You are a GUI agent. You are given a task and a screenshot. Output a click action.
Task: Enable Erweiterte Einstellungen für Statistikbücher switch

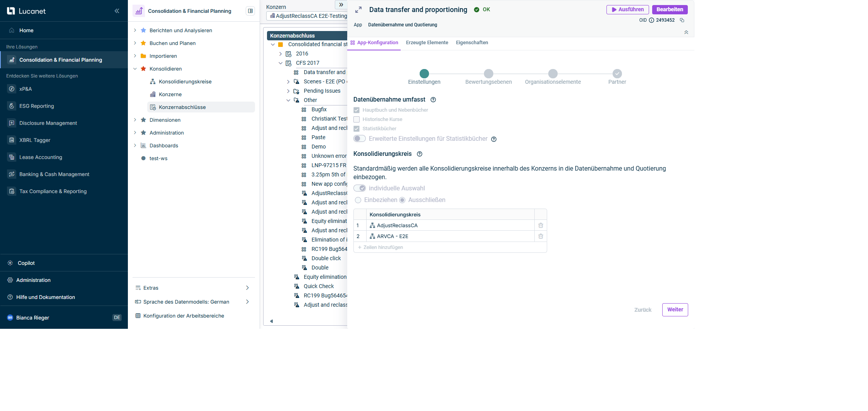(x=360, y=138)
